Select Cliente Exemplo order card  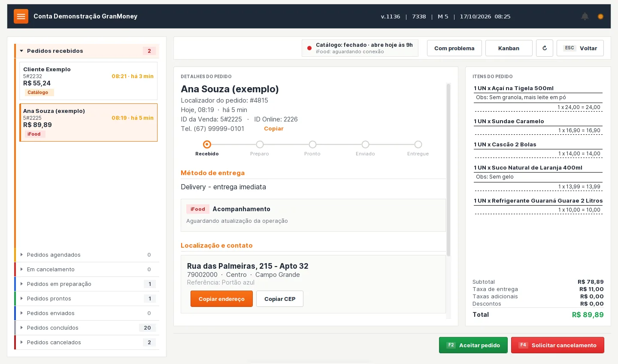pyautogui.click(x=88, y=81)
